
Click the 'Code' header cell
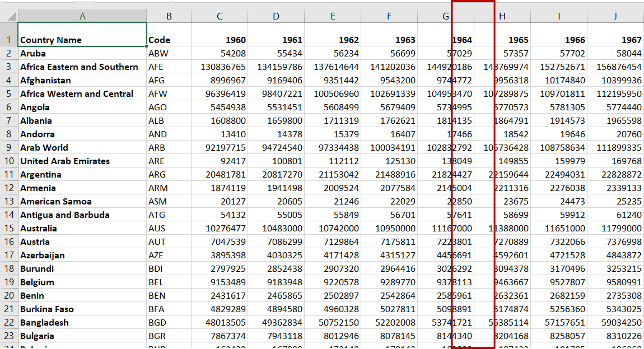[x=169, y=35]
